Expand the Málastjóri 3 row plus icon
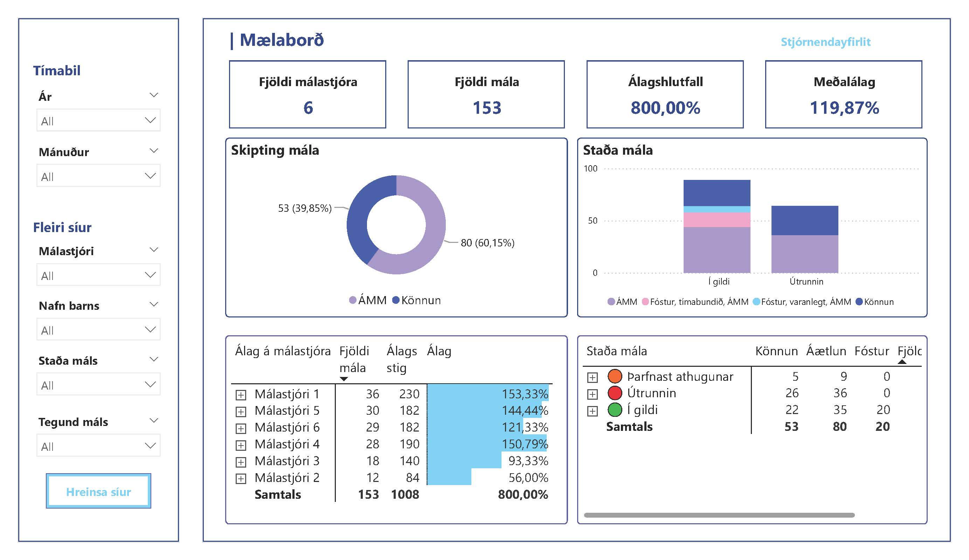Image resolution: width=969 pixels, height=560 pixels. pos(241,462)
